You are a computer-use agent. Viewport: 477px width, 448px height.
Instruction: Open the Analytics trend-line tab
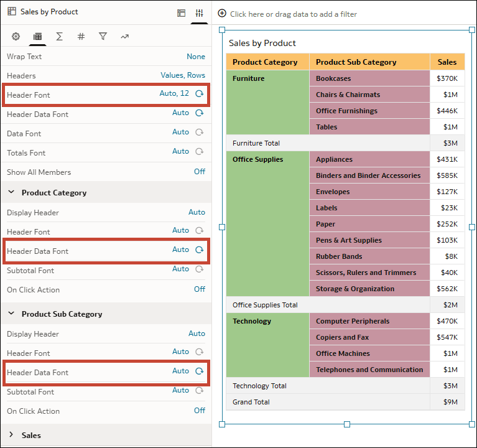coord(124,37)
